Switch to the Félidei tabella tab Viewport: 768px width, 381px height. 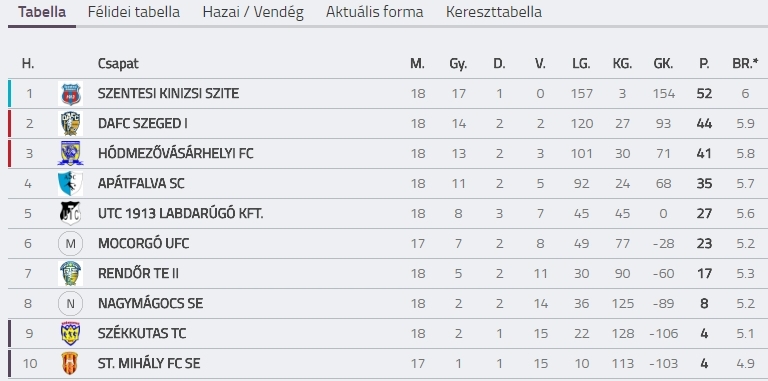pos(134,12)
